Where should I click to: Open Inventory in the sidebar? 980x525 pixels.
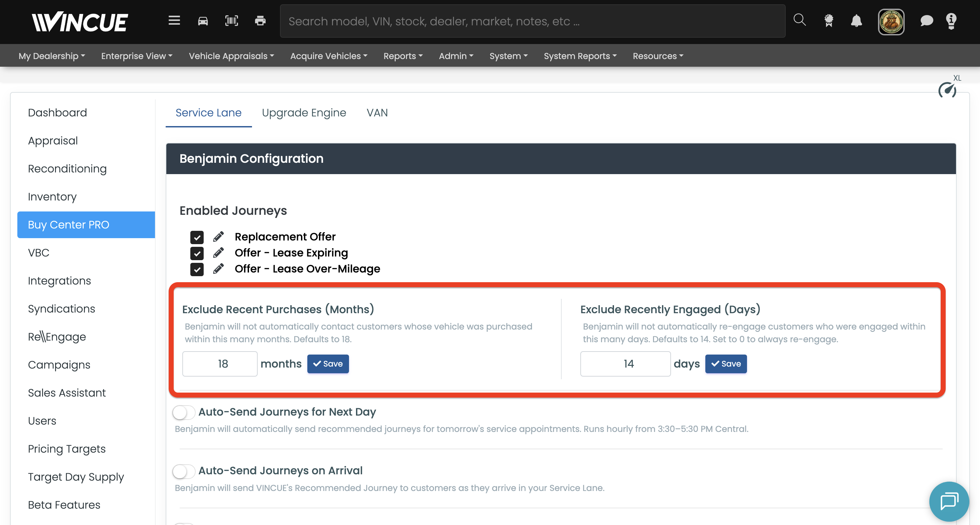(x=86, y=196)
